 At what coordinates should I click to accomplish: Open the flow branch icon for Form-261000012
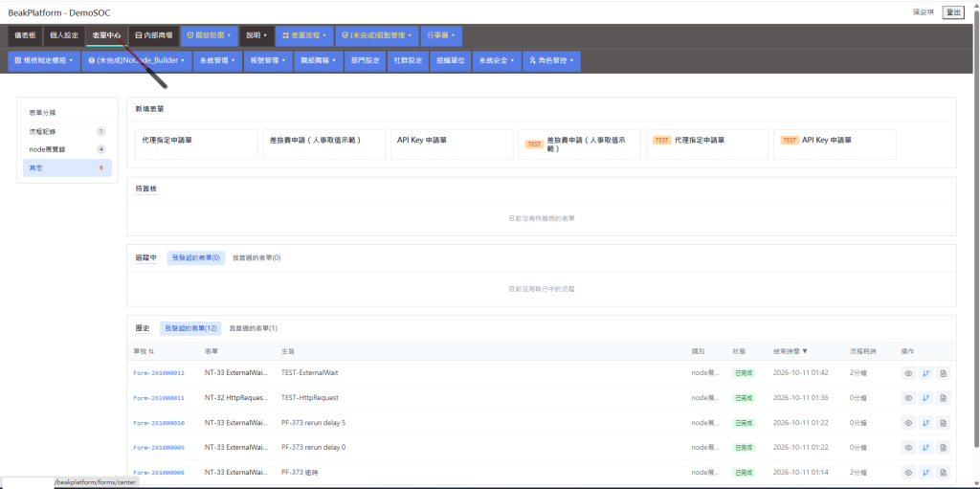pyautogui.click(x=925, y=373)
